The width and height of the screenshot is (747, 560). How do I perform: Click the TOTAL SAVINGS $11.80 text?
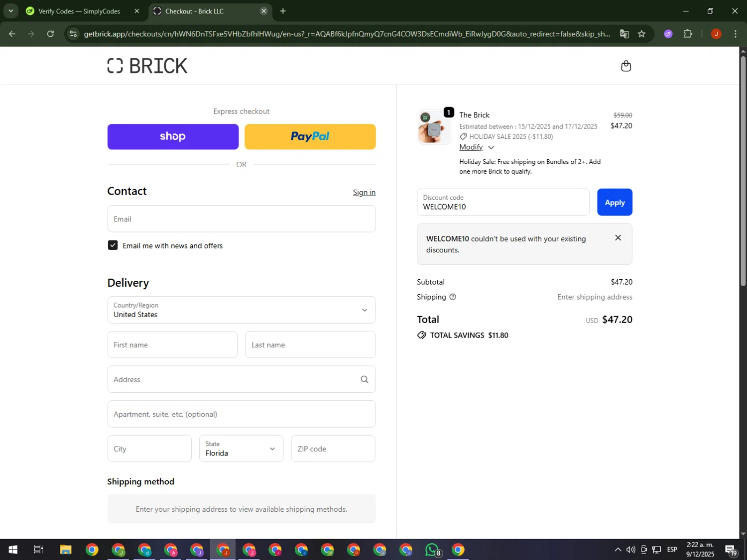coord(469,336)
